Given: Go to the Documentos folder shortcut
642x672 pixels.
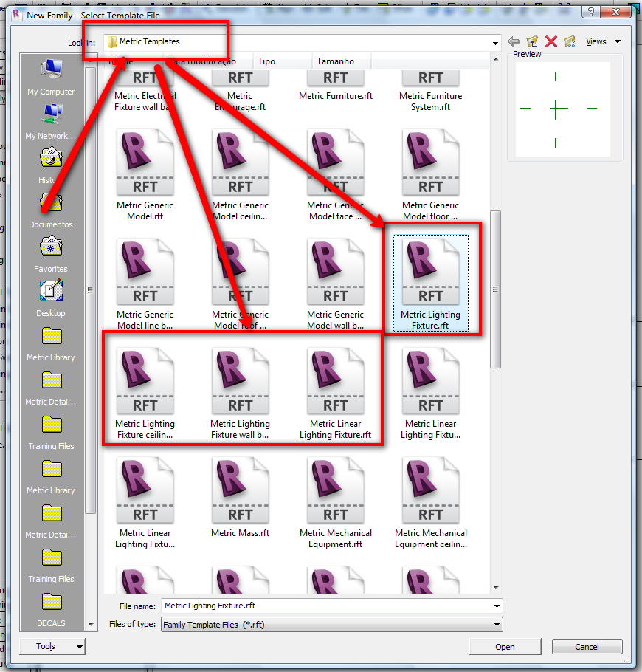Looking at the screenshot, I should [x=51, y=210].
